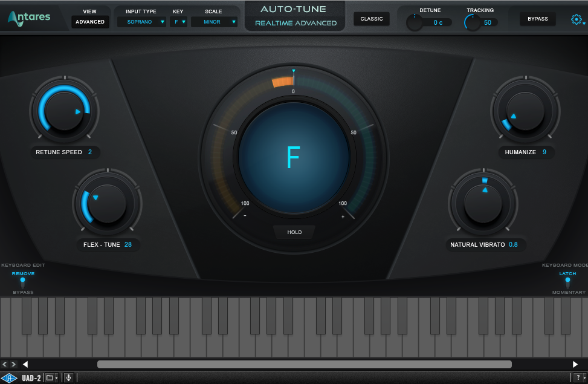588x384 pixels.
Task: Open the Key dropdown
Action: (x=179, y=22)
